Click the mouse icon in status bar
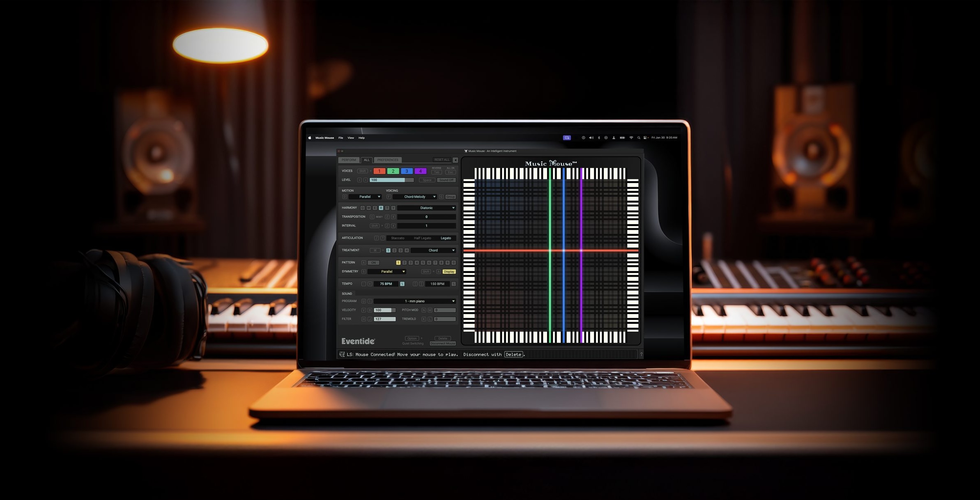The width and height of the screenshot is (980, 500). [342, 354]
